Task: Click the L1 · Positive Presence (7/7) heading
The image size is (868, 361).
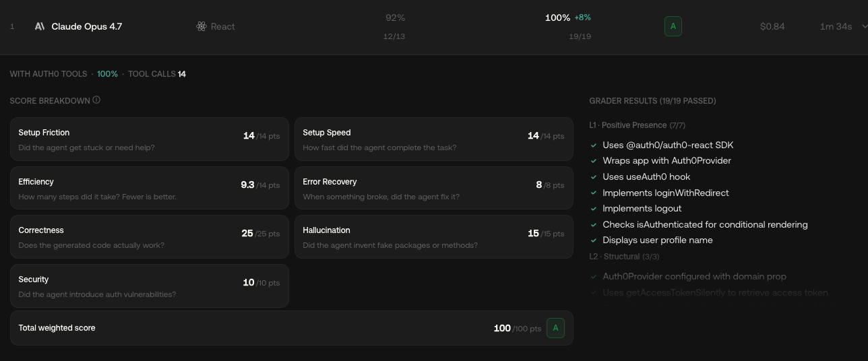Action: click(637, 125)
